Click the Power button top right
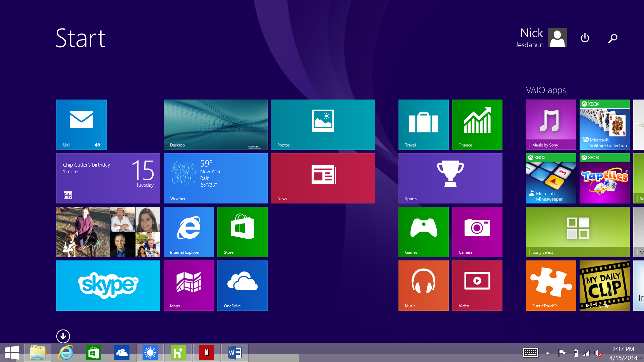The image size is (644, 362). 585,38
